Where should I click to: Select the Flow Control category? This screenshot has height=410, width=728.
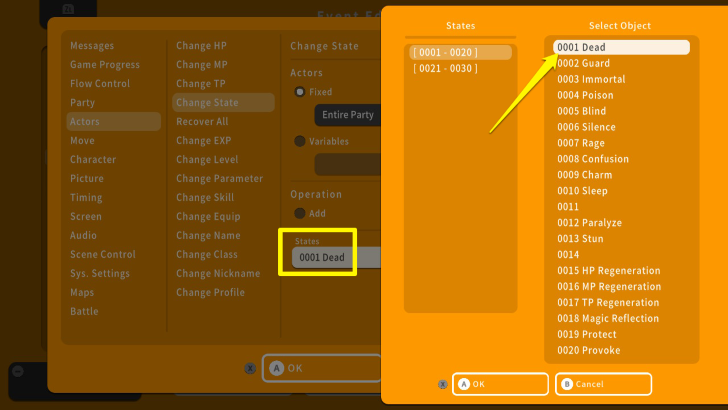pos(100,84)
